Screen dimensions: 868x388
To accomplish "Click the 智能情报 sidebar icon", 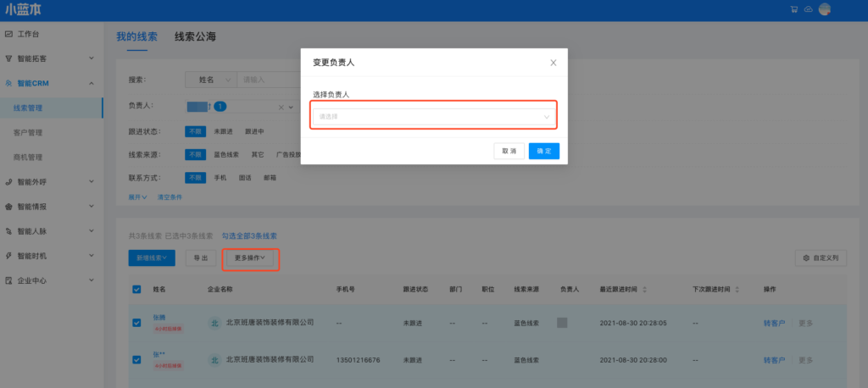I will coord(8,206).
